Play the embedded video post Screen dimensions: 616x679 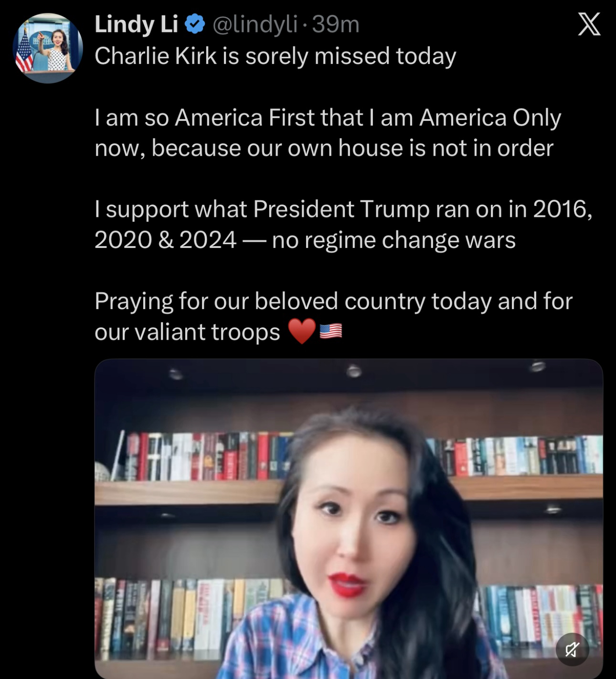349,518
